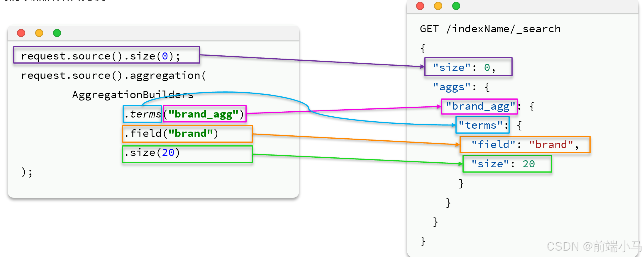Click the "size": 0, JSON line
644x257 pixels.
[x=468, y=67]
